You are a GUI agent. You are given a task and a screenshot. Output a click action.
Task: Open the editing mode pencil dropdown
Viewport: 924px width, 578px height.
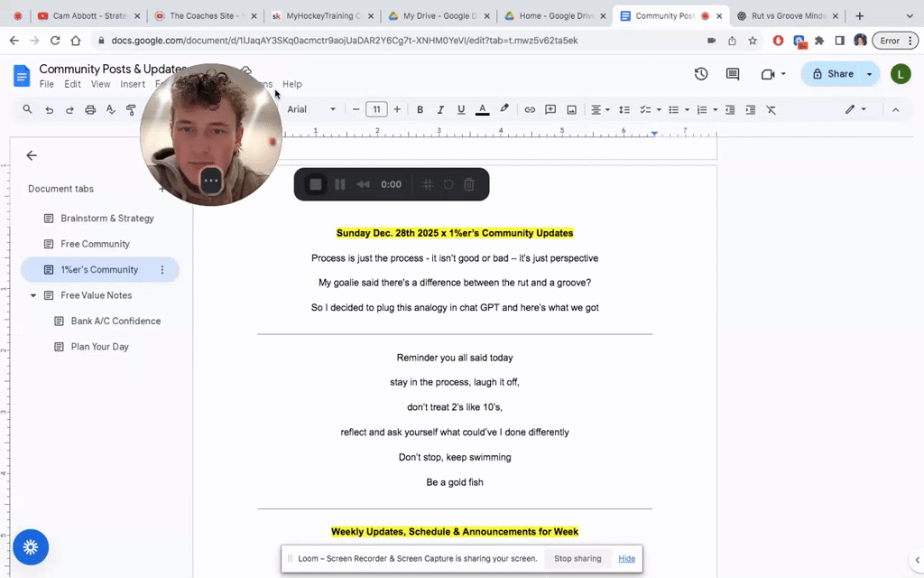tap(855, 109)
